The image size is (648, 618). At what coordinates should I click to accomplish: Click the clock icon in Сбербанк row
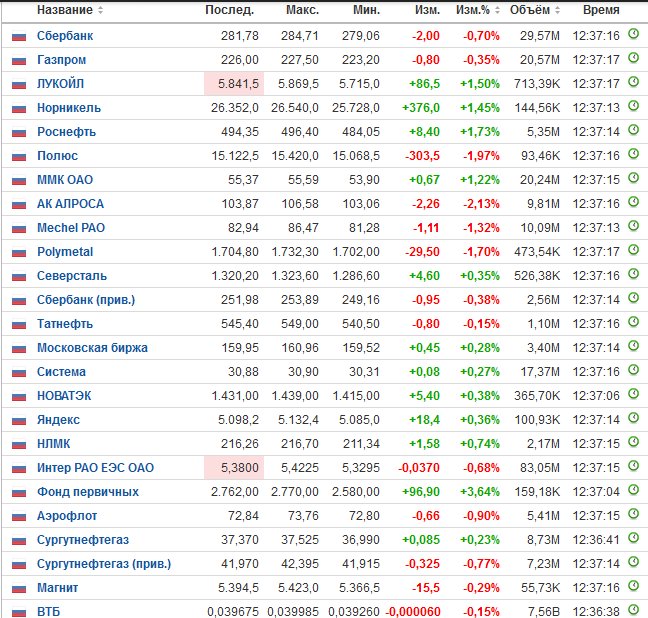633,34
